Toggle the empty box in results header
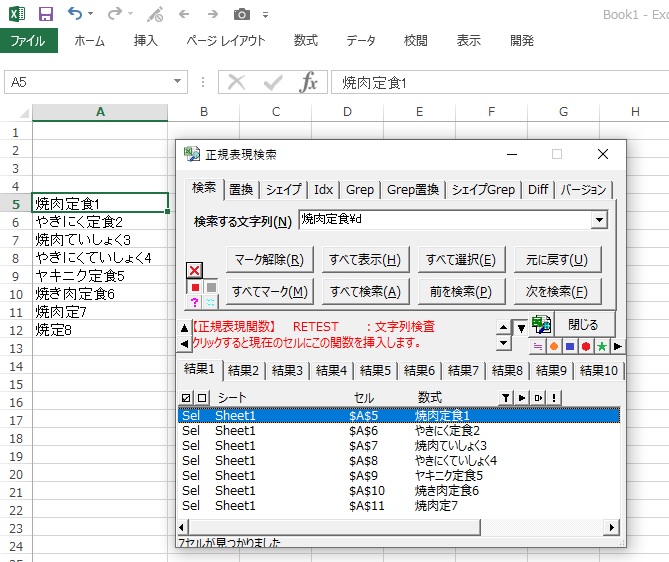Screen dimensions: 669x562 (x=201, y=398)
